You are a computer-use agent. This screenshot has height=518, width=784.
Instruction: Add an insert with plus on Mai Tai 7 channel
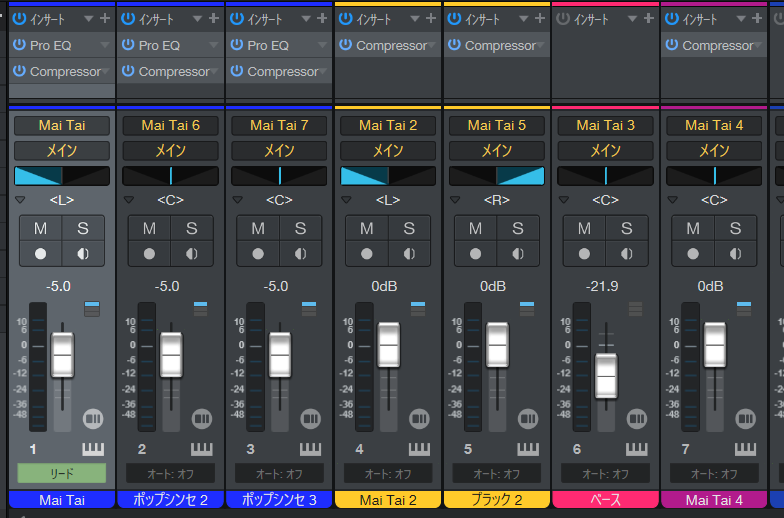(x=322, y=18)
